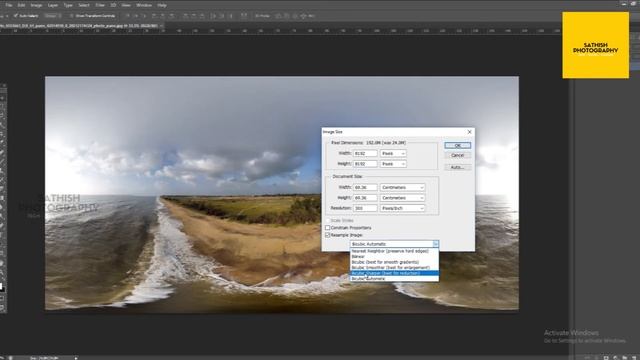Screen dimensions: 640x360
Task: Open the Layer menu
Action: pos(53,5)
